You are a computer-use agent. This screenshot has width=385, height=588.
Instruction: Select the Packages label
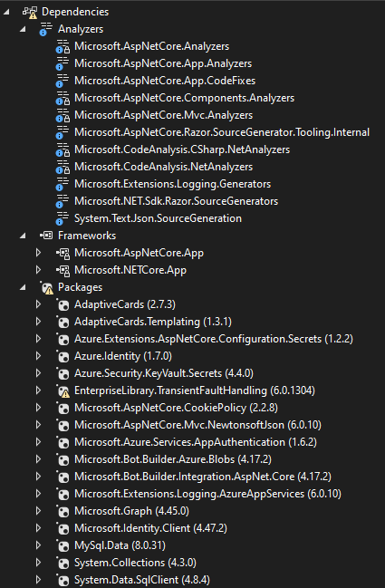coord(81,287)
